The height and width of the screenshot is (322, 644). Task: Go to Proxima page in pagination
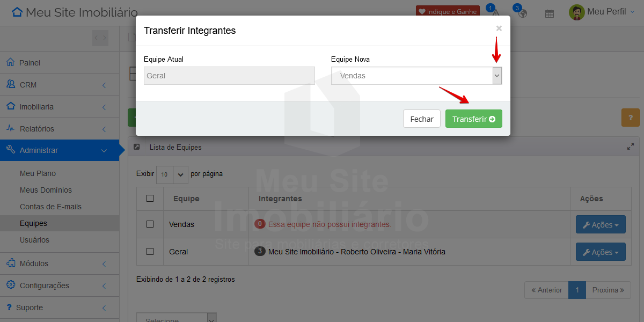pyautogui.click(x=608, y=290)
